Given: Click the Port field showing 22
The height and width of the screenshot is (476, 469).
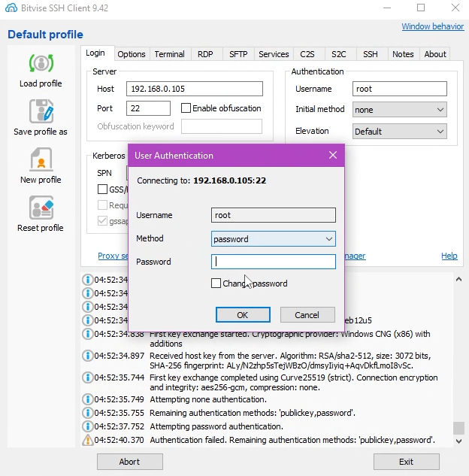Looking at the screenshot, I should [x=148, y=108].
